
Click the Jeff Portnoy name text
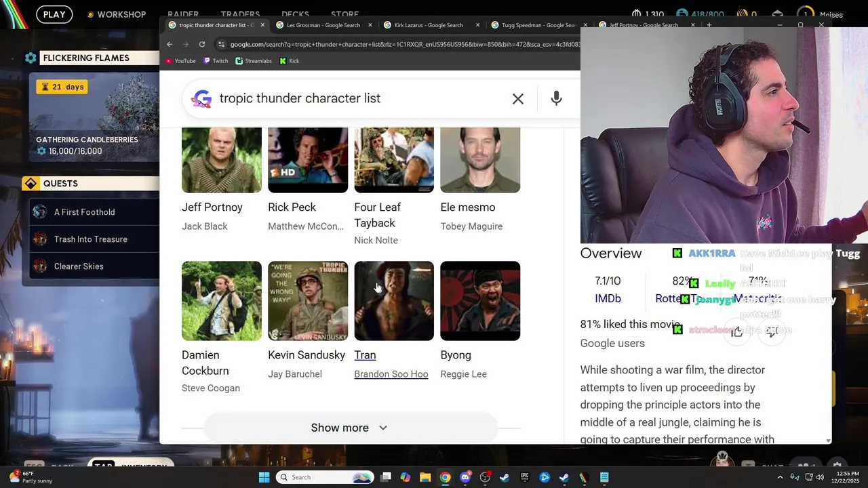pyautogui.click(x=212, y=207)
